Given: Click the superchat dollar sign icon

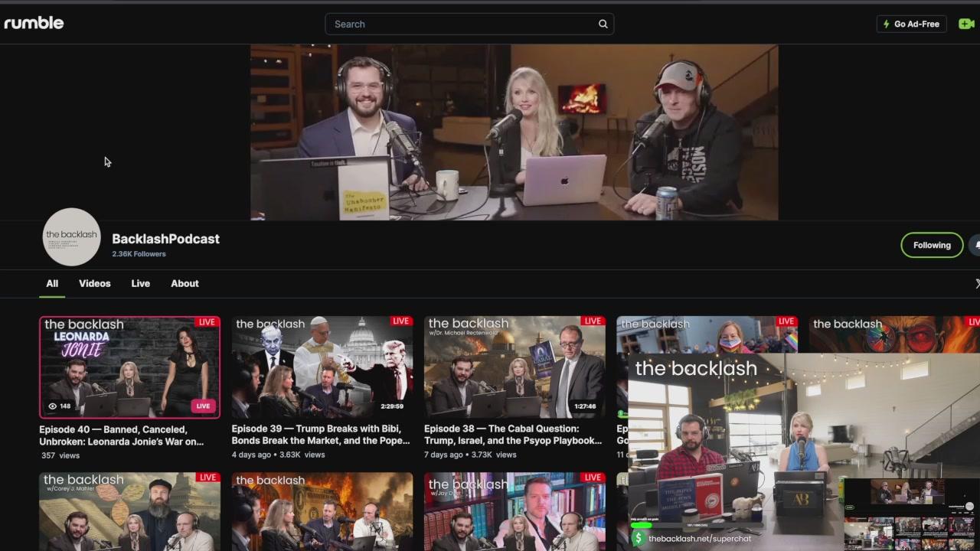Looking at the screenshot, I should coord(638,539).
